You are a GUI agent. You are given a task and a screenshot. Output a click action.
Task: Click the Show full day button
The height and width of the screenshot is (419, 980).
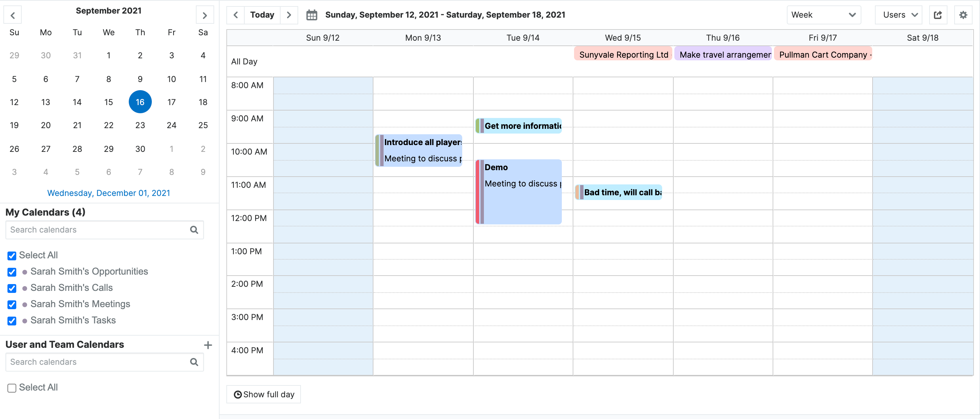(263, 394)
